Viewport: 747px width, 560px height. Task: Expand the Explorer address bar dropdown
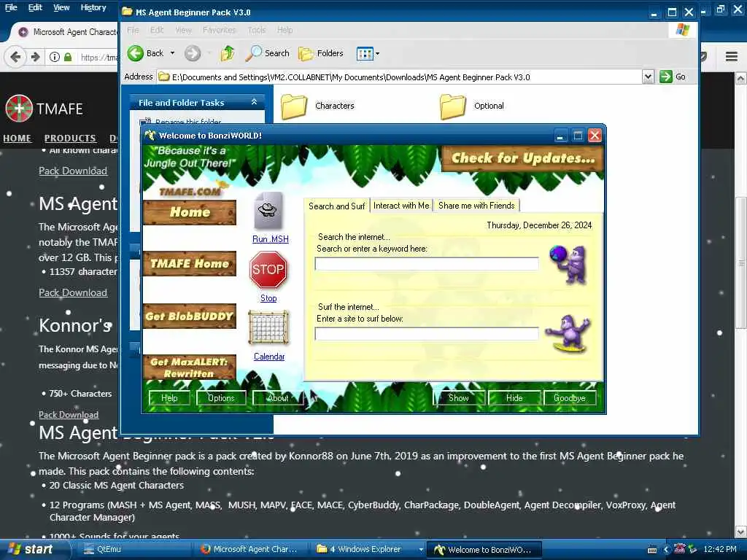(x=648, y=77)
